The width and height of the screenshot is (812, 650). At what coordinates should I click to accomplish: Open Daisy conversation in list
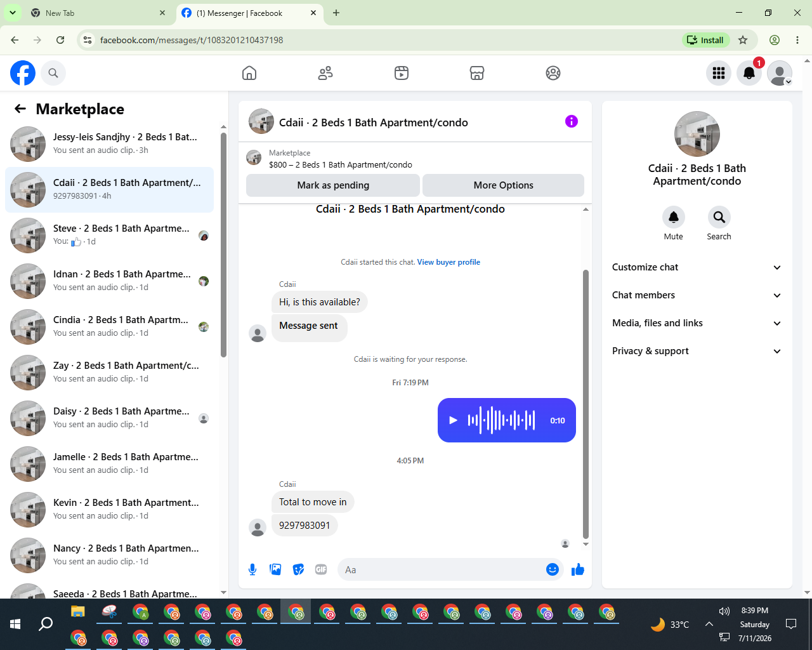pos(109,418)
